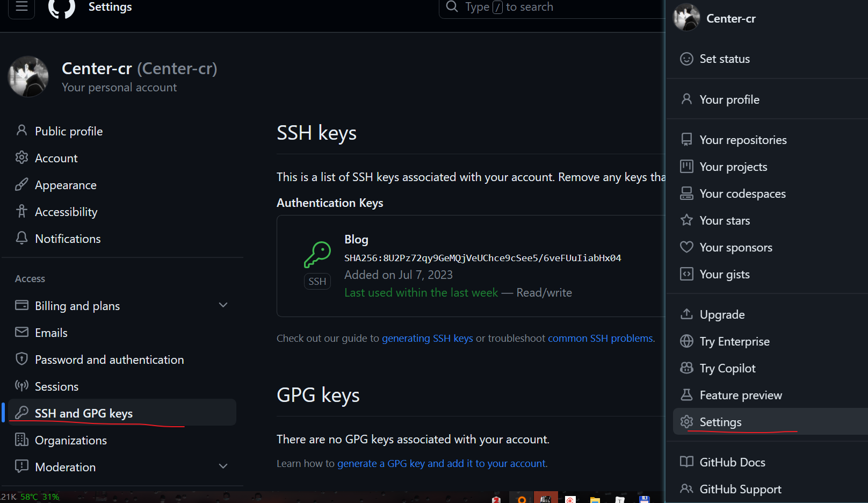Click the avatar in the user menu panel

[686, 17]
